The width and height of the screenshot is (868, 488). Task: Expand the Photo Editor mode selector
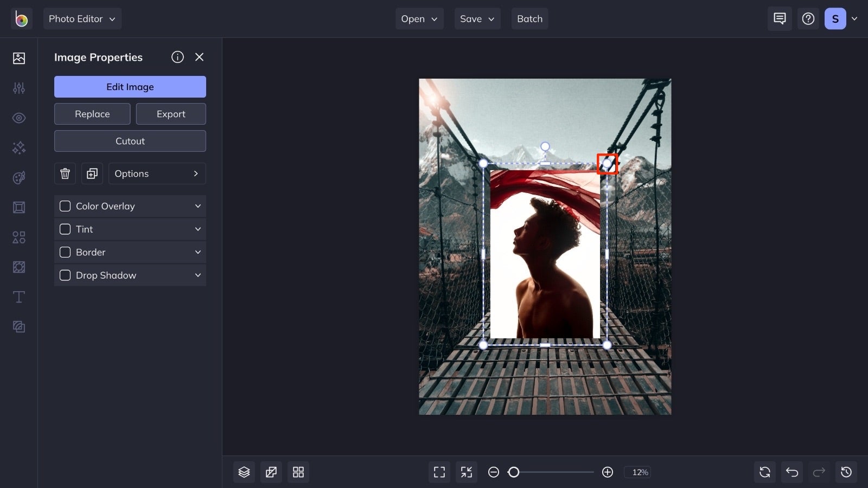[x=82, y=18]
